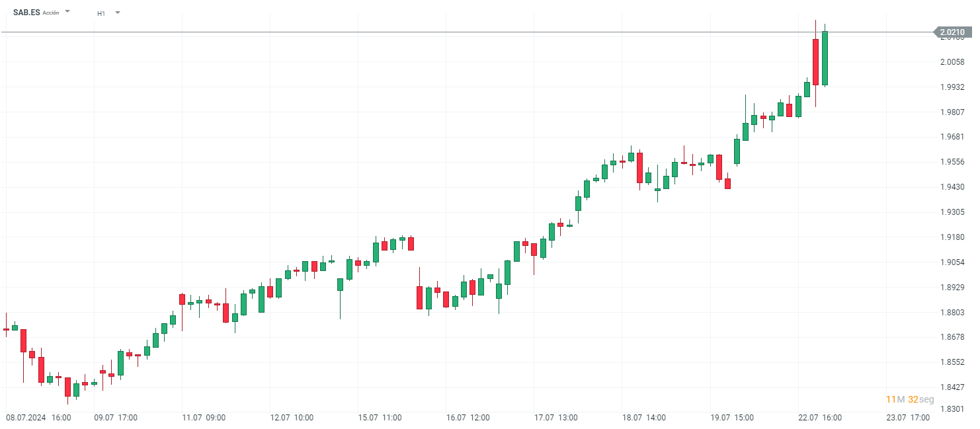Open the SAB.ES symbol dropdown arrow
This screenshot has width=980, height=429.
tap(67, 11)
